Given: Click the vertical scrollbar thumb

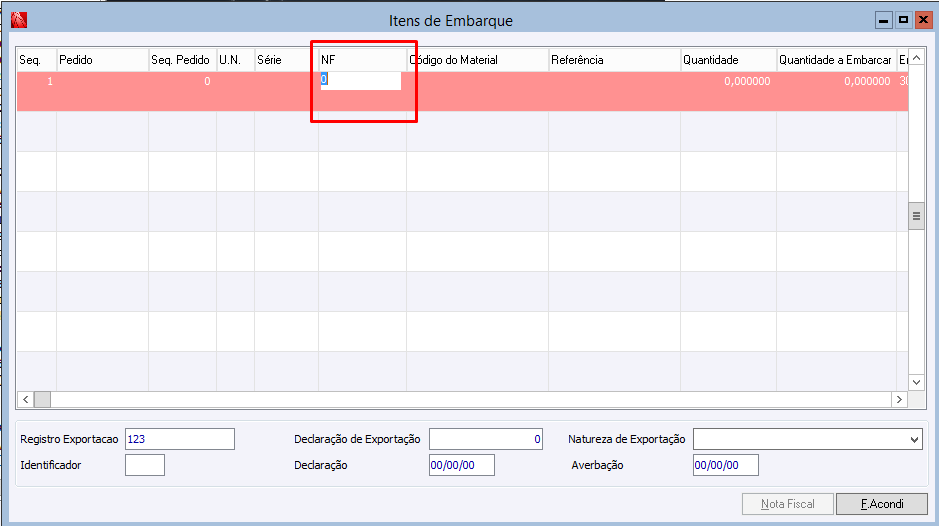Looking at the screenshot, I should point(916,216).
